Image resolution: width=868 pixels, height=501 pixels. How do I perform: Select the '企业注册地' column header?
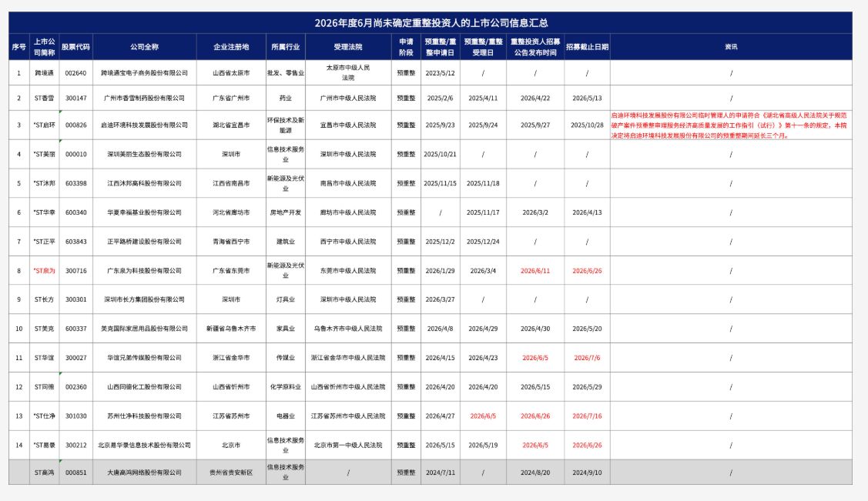pos(231,47)
